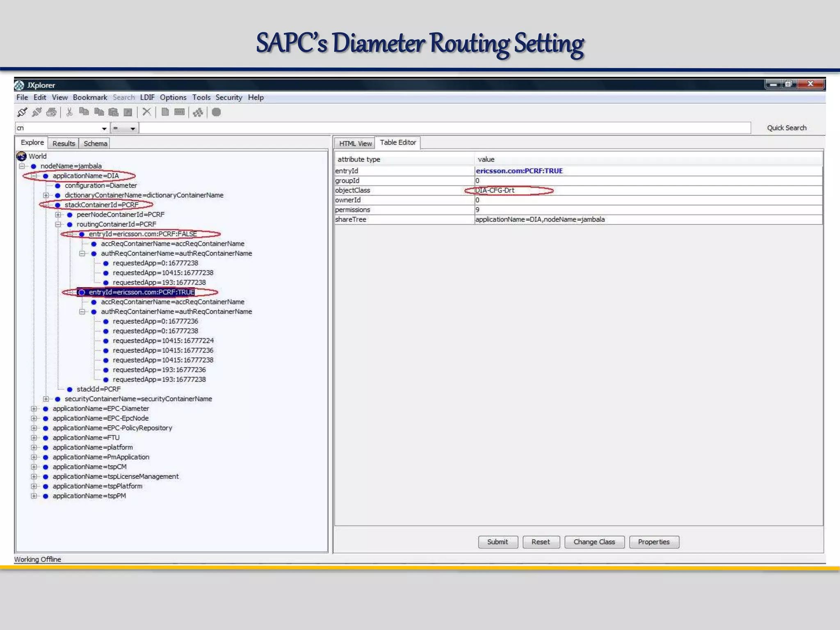Image resolution: width=840 pixels, height=630 pixels.
Task: Select the Table Editor tab
Action: coord(398,142)
